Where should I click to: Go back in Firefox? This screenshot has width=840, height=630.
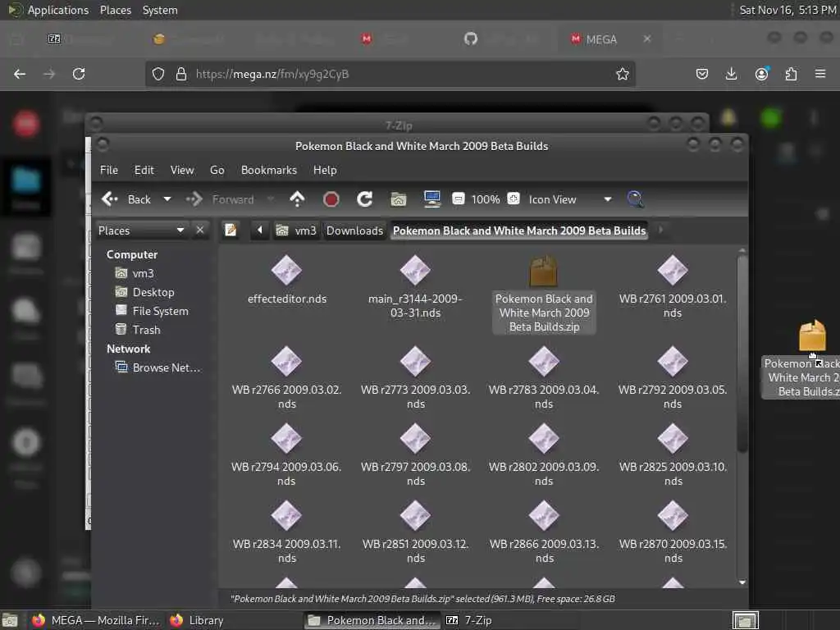[20, 74]
